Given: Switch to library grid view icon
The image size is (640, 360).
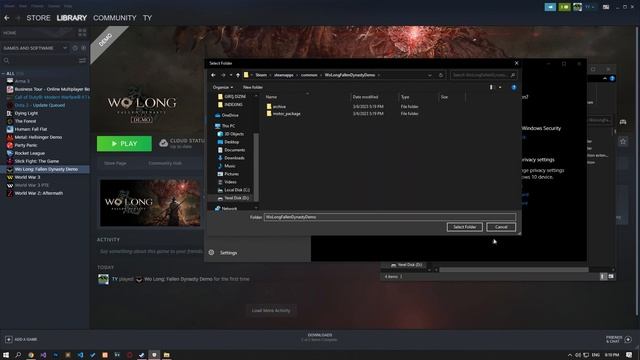Looking at the screenshot, I should pos(82,33).
